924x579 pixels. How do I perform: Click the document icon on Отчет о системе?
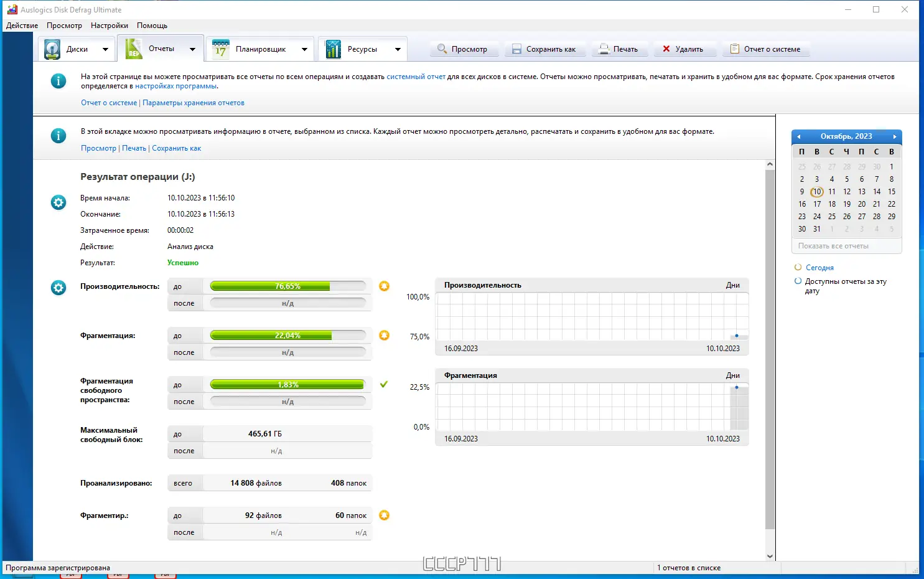coord(735,49)
